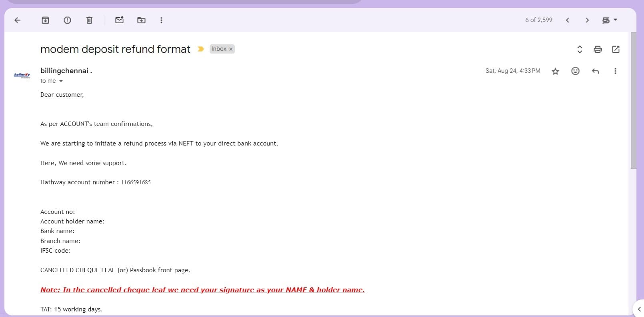Mark the email as unread

click(x=119, y=20)
